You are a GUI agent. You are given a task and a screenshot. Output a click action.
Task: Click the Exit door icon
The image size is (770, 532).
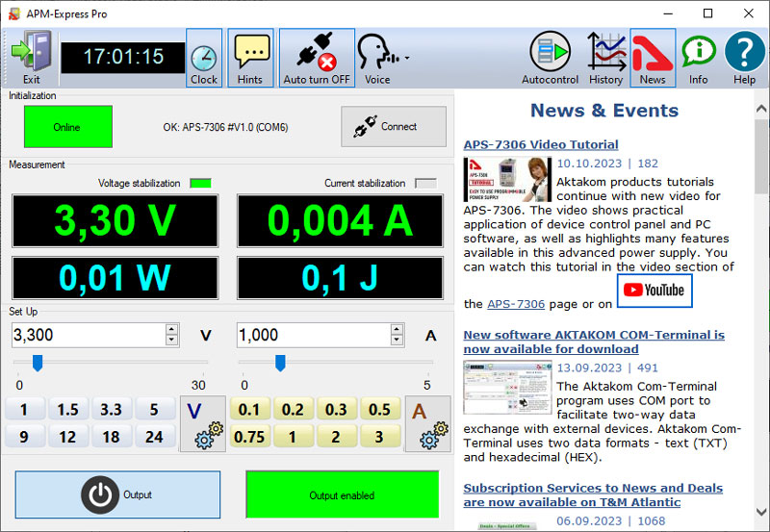(32, 58)
